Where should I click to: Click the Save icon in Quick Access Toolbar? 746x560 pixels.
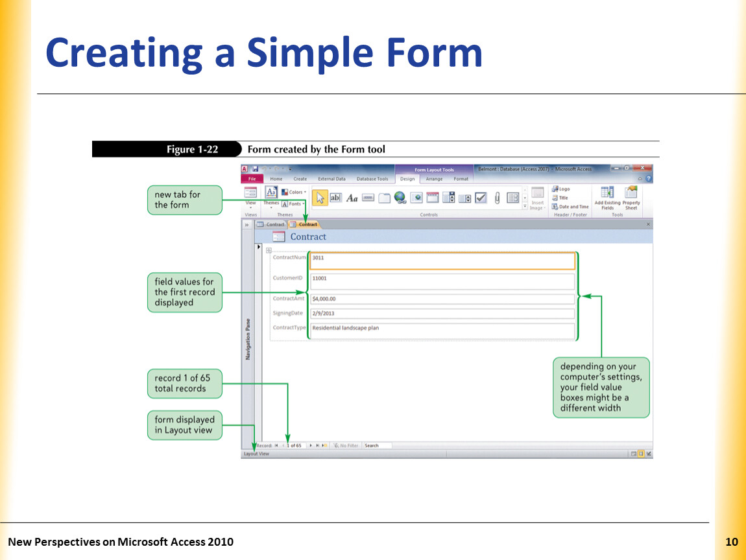[x=255, y=169]
